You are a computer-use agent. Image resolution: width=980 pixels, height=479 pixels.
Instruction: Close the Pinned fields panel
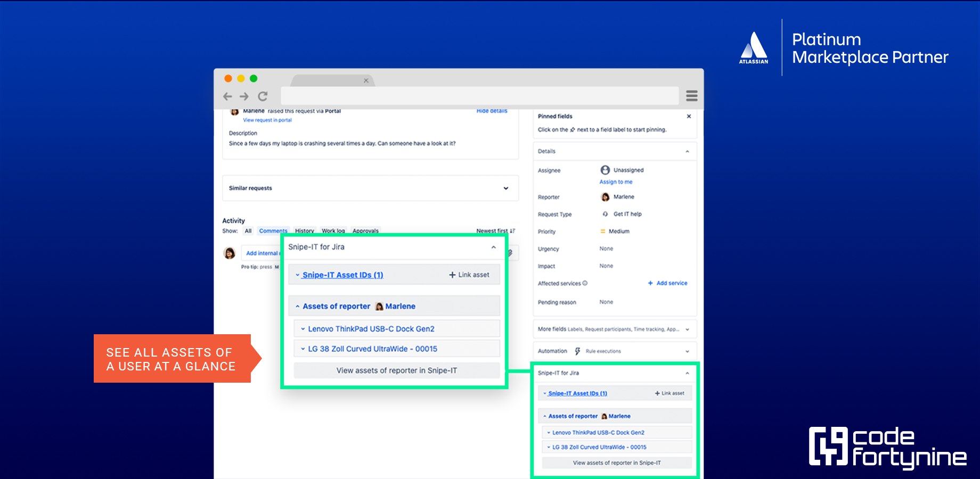(x=689, y=116)
